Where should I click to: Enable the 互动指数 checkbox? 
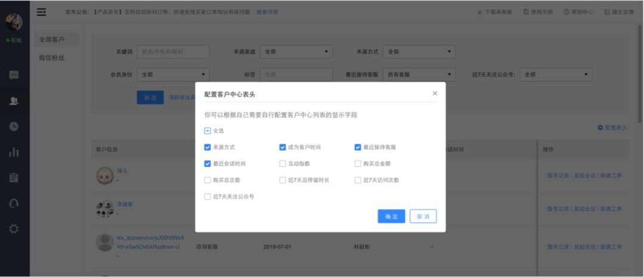click(283, 164)
